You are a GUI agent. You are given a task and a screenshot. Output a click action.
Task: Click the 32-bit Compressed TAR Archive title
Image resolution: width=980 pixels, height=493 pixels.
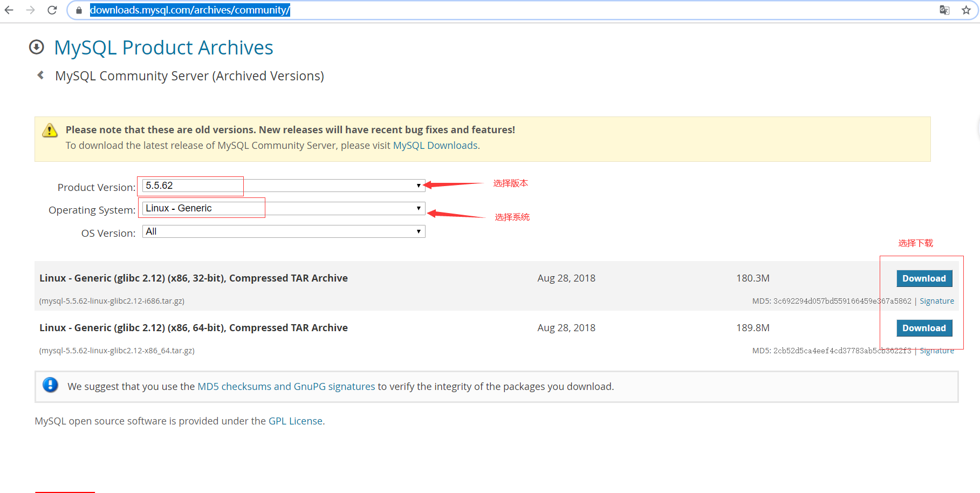194,278
